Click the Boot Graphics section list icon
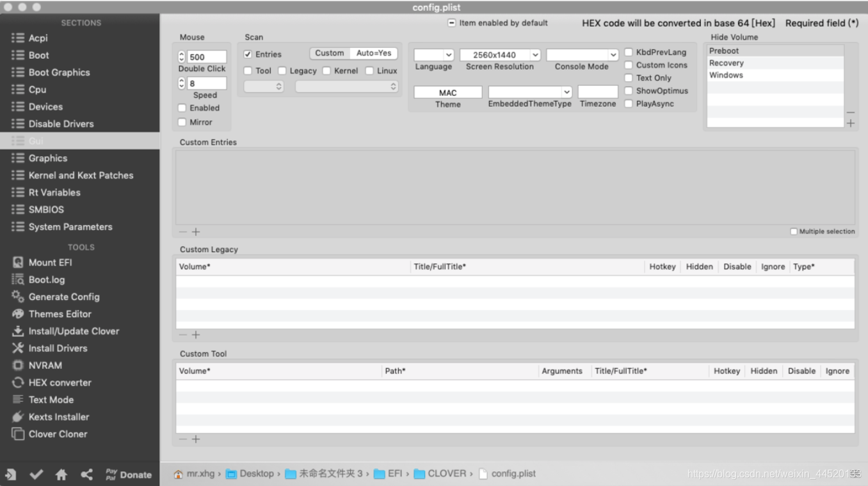This screenshot has width=868, height=486. tap(18, 72)
